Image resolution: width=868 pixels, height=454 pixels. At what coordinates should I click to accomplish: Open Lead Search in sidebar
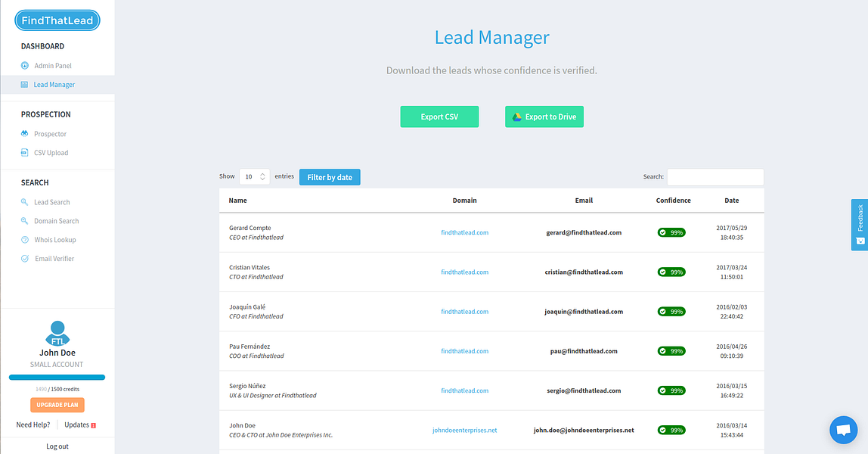[52, 202]
